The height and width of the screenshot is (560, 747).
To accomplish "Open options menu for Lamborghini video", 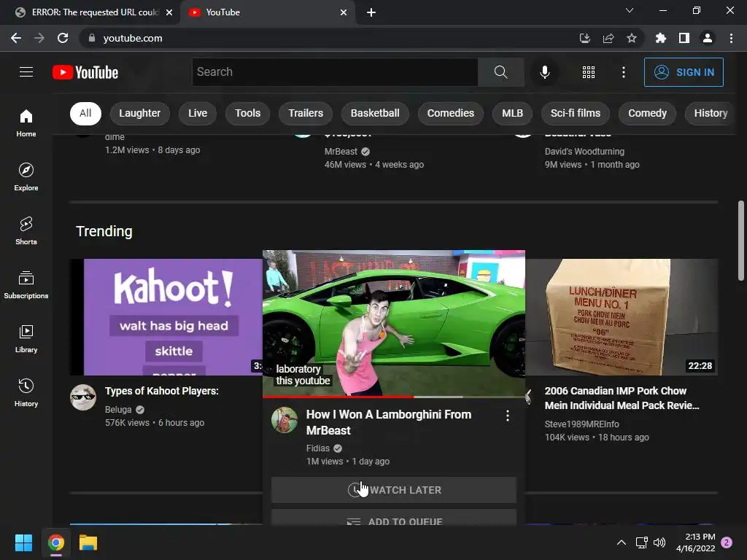I will [x=508, y=416].
